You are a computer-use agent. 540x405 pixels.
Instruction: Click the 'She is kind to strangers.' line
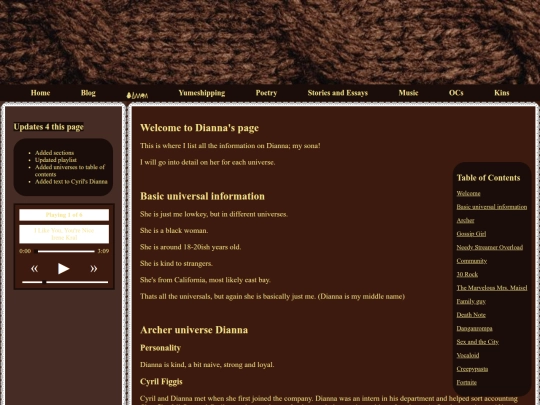tap(176, 263)
